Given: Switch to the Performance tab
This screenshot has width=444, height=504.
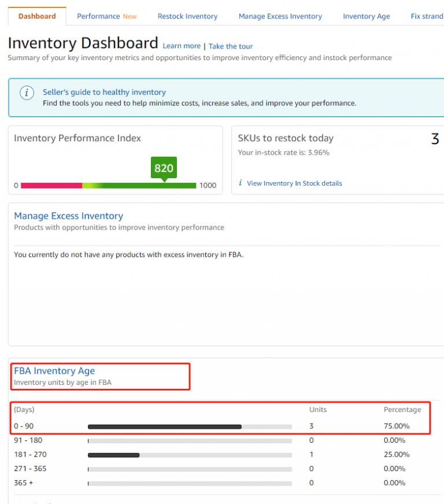Looking at the screenshot, I should [x=99, y=16].
